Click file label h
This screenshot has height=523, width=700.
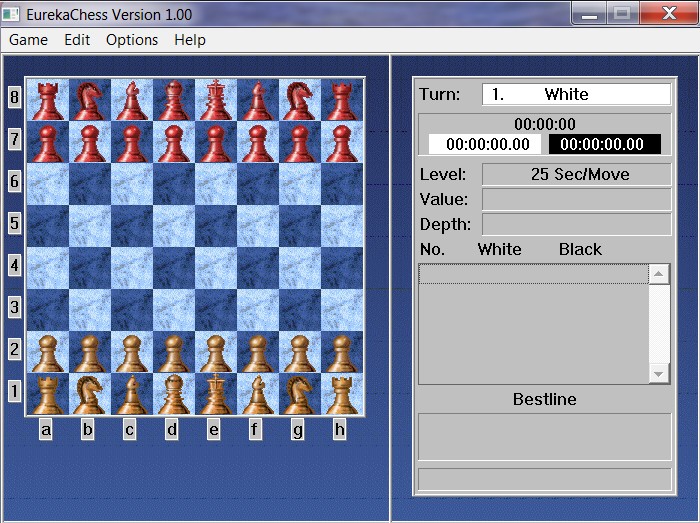(339, 429)
